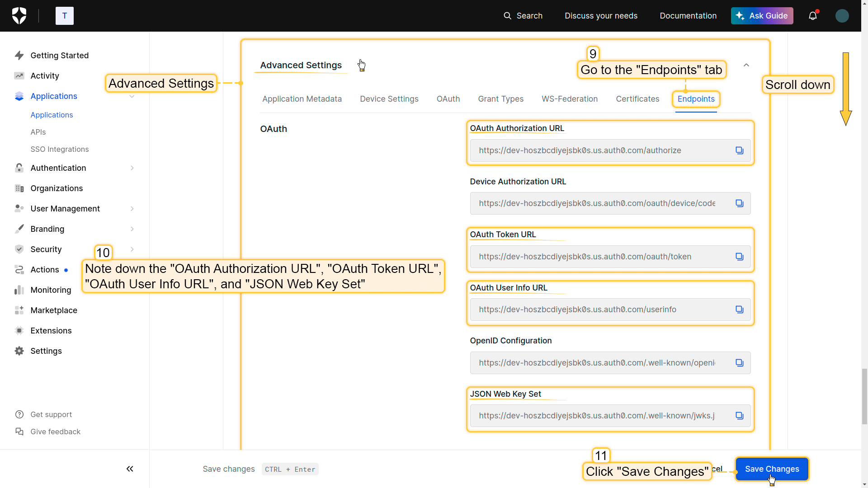868x488 pixels.
Task: Copy the JSON Web Key Set URL
Action: click(x=739, y=416)
